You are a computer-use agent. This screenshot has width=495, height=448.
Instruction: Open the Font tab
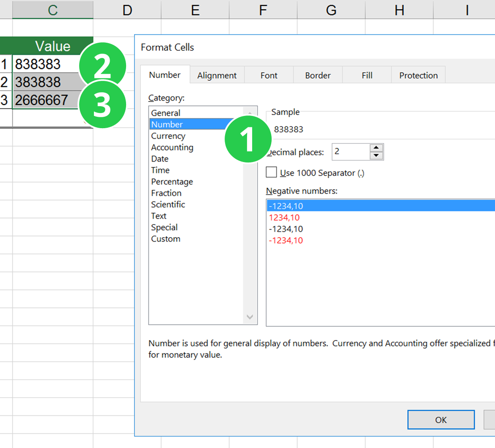(x=269, y=75)
